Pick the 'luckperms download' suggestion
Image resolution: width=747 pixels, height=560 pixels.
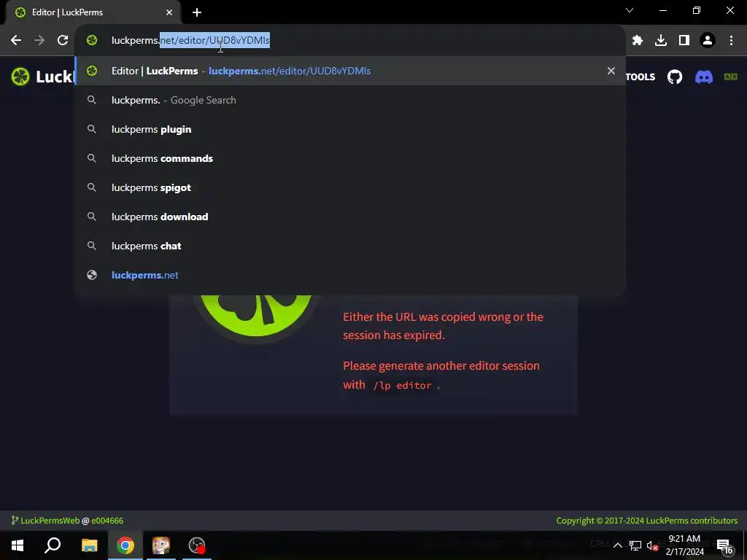click(350, 217)
